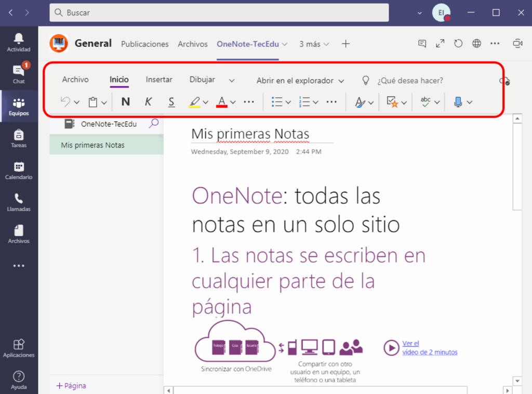Apply yellow text highlight color
The height and width of the screenshot is (394, 532).
click(194, 102)
